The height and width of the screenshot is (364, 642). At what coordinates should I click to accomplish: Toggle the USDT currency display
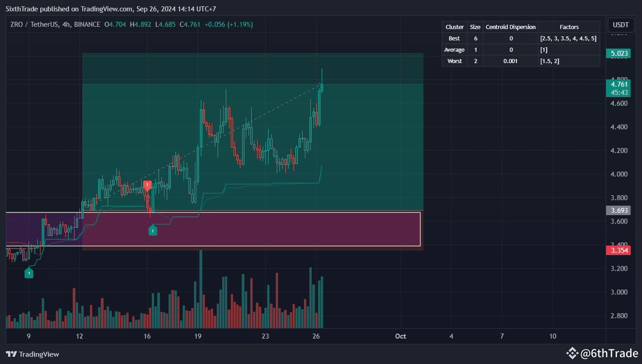pyautogui.click(x=621, y=25)
